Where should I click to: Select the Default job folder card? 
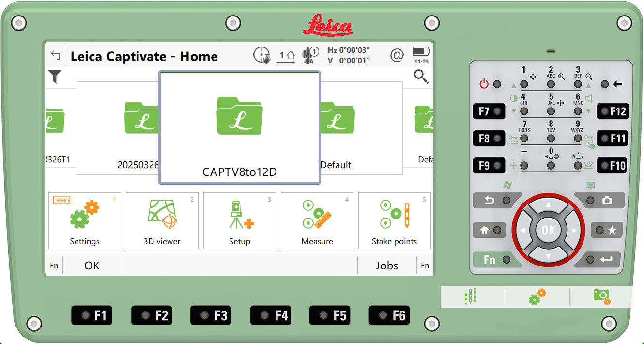coord(361,128)
